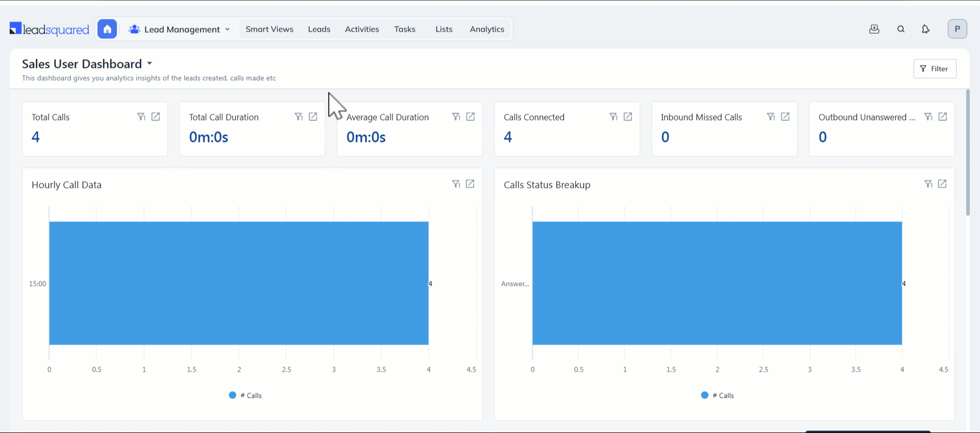
Task: Open the search icon in header
Action: (901, 29)
